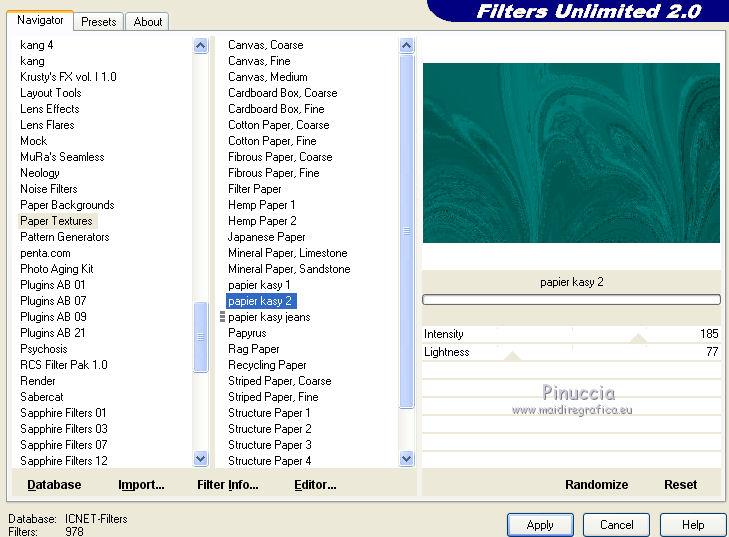
Task: Choose the Rag Paper filter
Action: point(254,349)
